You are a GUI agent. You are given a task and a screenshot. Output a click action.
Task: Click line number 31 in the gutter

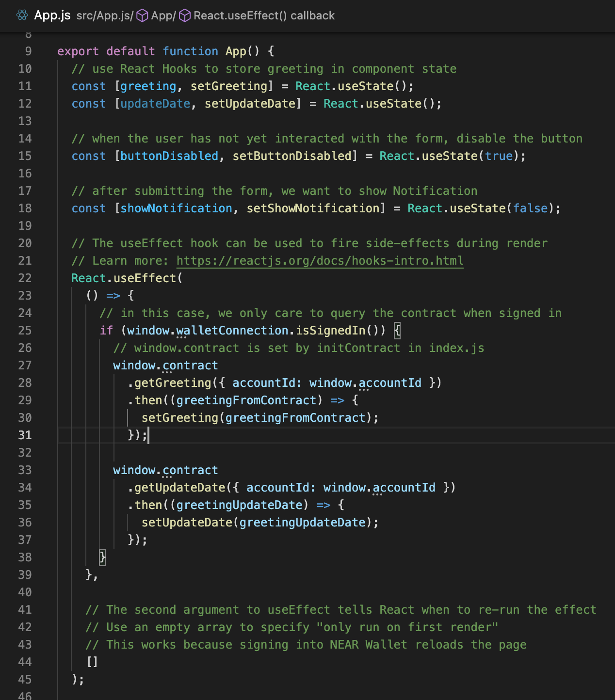click(x=25, y=435)
